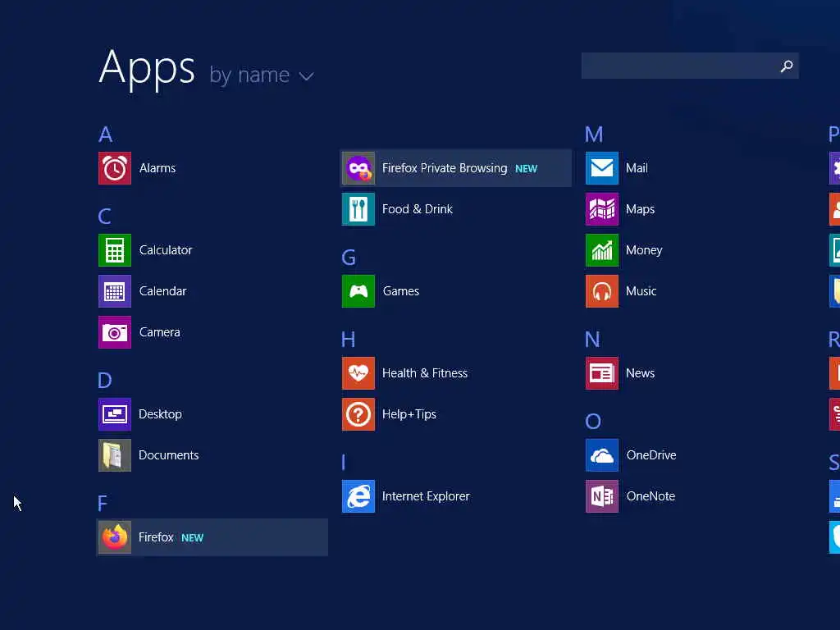840x630 pixels.
Task: Click the 'Firefox Private Browsing' label
Action: pos(445,168)
